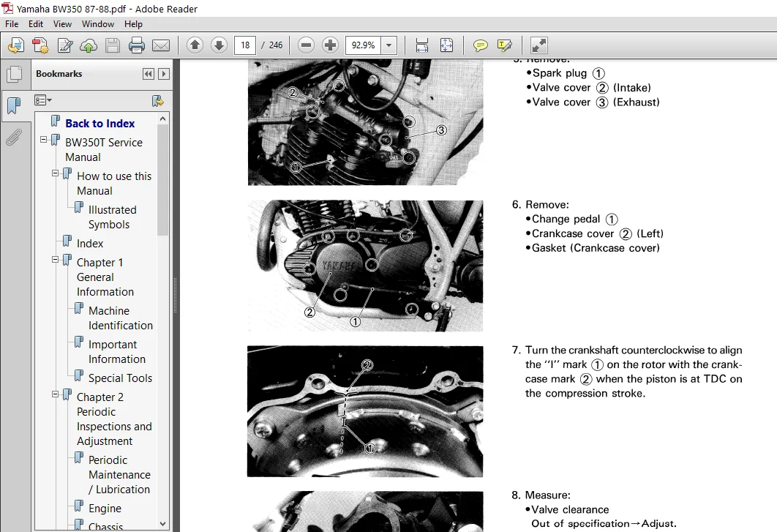This screenshot has width=777, height=532.
Task: Click the Convert to PDF online icon
Action: coord(40,45)
